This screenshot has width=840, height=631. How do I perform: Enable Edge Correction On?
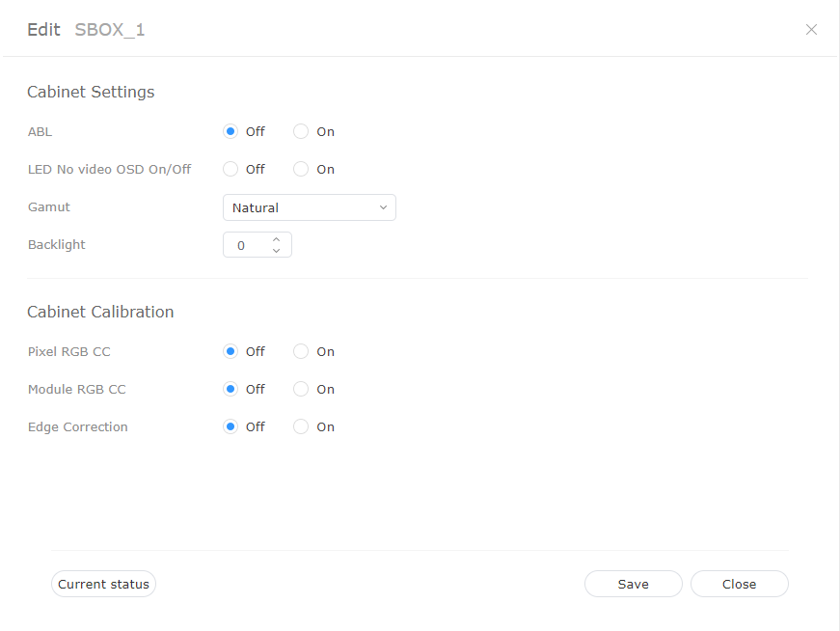301,426
